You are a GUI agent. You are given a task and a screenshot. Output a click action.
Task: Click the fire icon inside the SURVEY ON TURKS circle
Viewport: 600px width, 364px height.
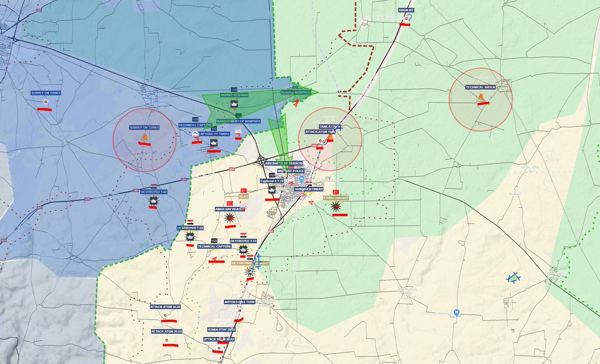144,137
